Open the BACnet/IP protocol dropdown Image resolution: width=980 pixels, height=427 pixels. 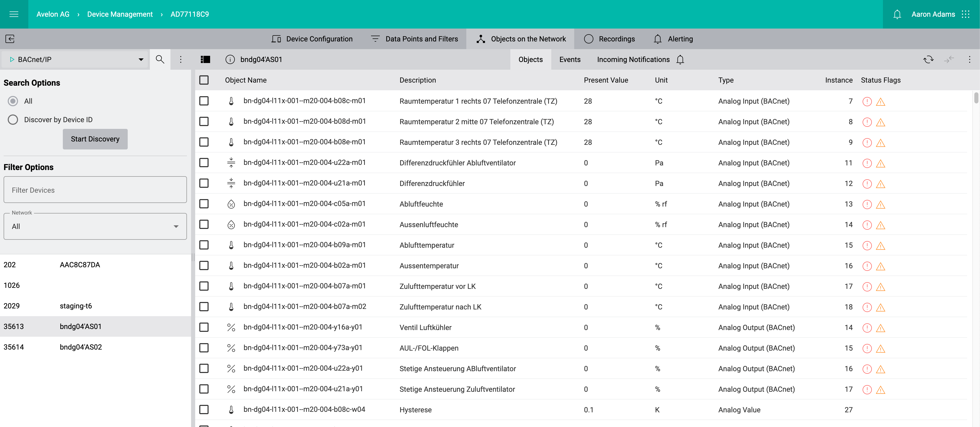point(75,59)
